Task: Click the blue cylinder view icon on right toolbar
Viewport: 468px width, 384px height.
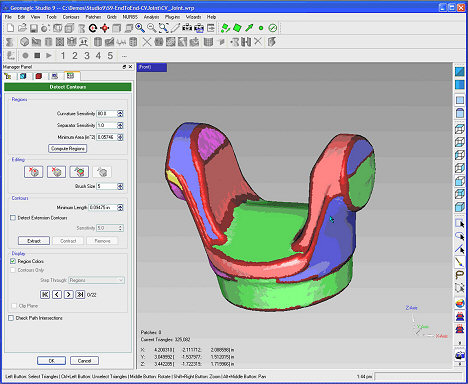Action: tap(460, 113)
